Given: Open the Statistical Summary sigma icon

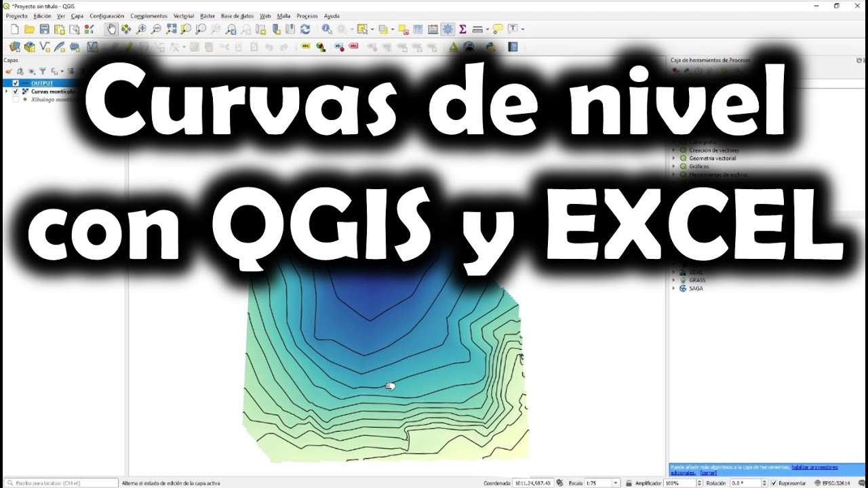Looking at the screenshot, I should 462,29.
